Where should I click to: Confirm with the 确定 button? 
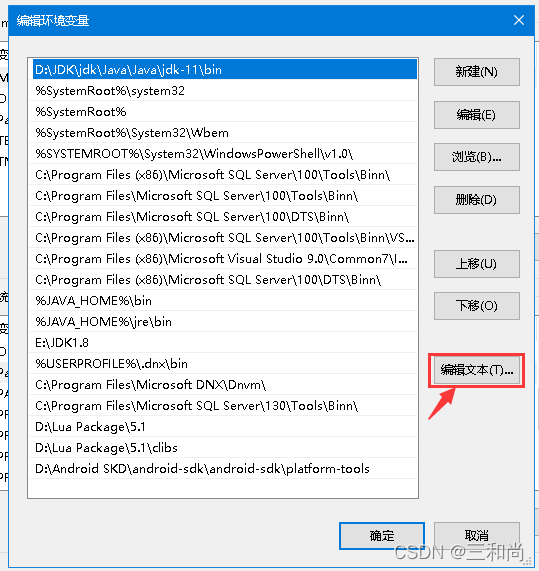pos(382,536)
